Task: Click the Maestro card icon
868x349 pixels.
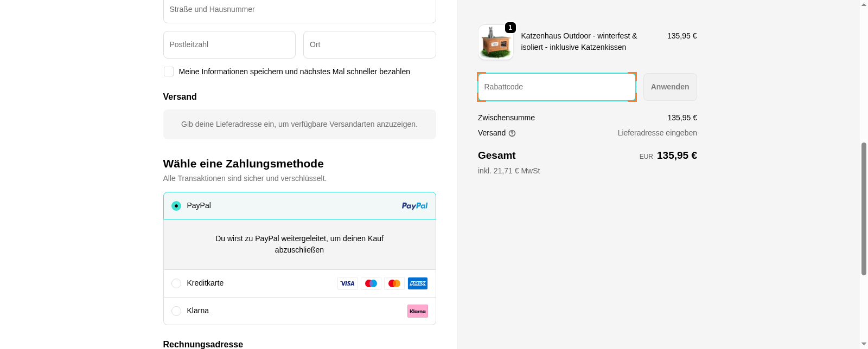Action: pos(371,283)
